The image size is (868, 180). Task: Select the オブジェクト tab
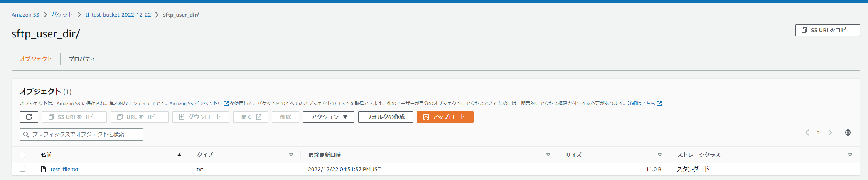36,59
